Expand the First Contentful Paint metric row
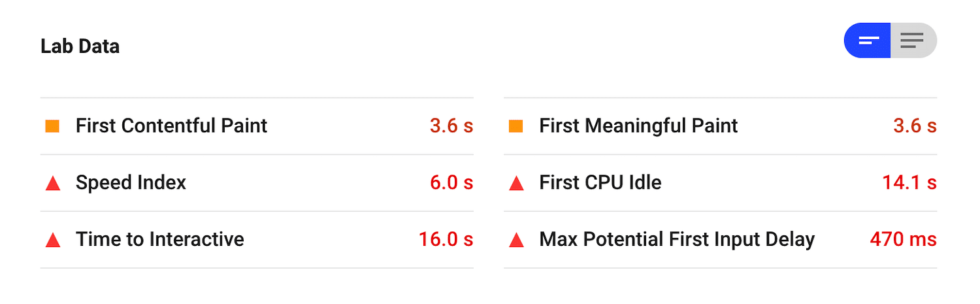Screen dimensions: 980x304 (x=171, y=126)
